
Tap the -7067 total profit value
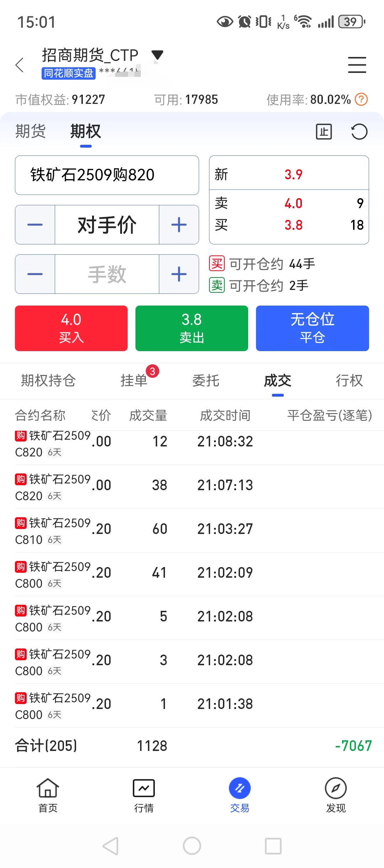pos(353,746)
